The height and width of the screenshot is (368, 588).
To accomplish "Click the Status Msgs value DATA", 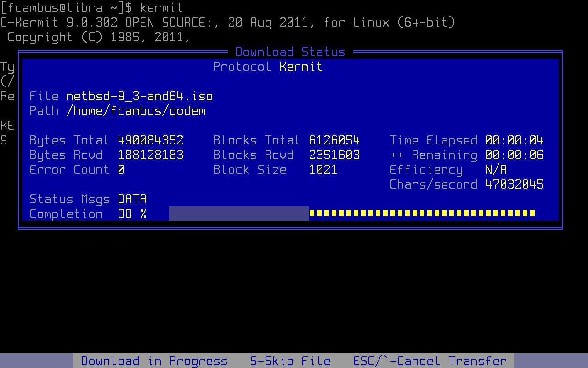I will [132, 199].
